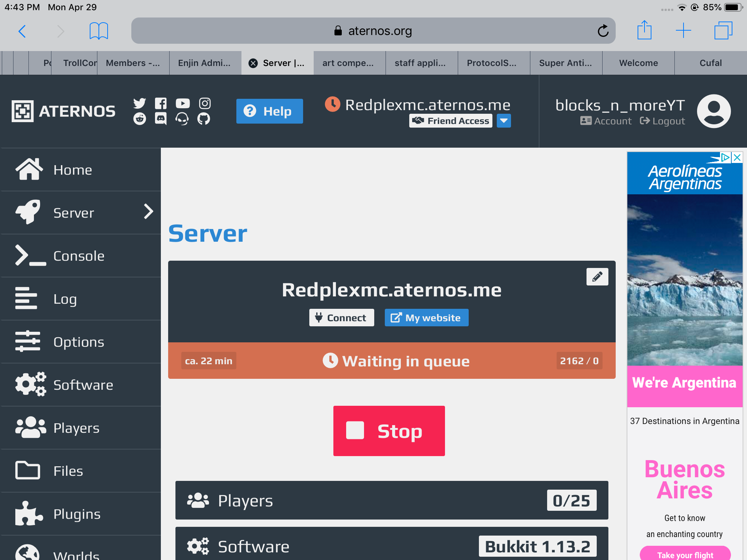Tap Safari back arrow
747x560 pixels.
pyautogui.click(x=22, y=31)
